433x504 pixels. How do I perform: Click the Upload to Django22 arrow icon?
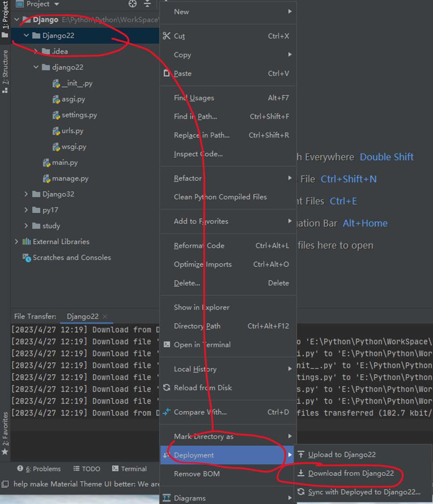(x=301, y=454)
